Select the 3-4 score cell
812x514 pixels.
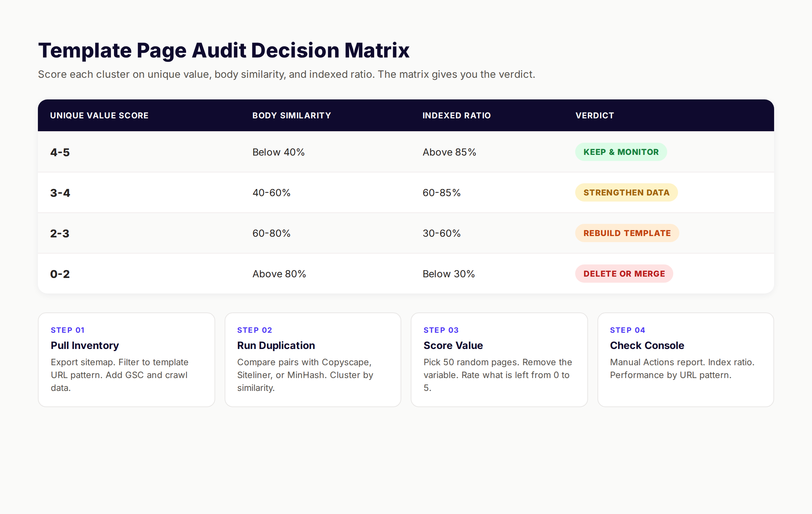tap(60, 193)
